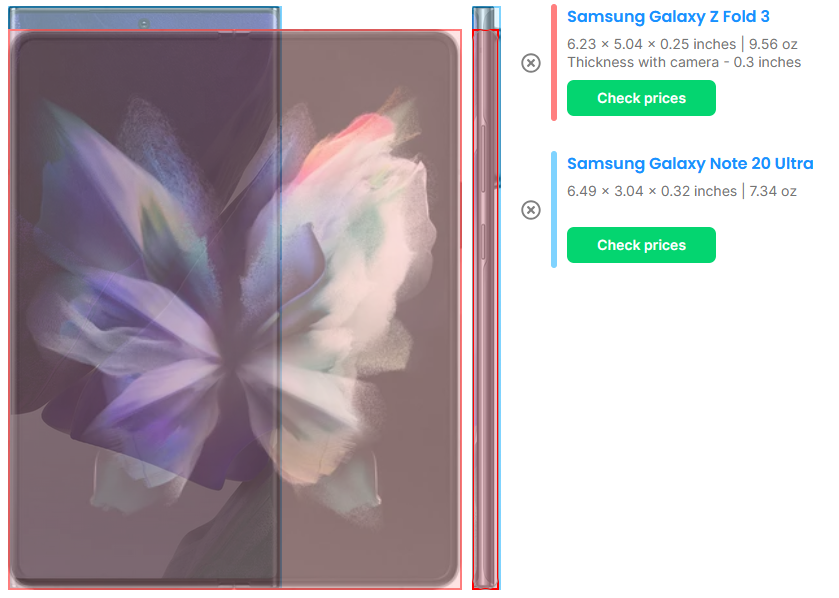Click the red color bar beside Z Fold 3

pyautogui.click(x=554, y=62)
